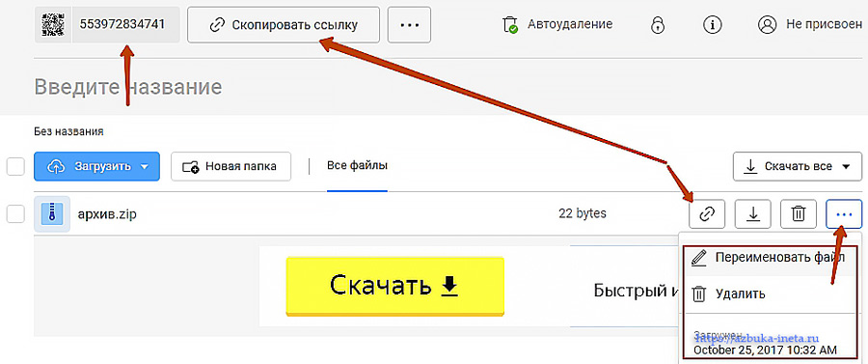Choose Переименовать файл menu item
Screen dimensions: 868x364
pos(768,258)
